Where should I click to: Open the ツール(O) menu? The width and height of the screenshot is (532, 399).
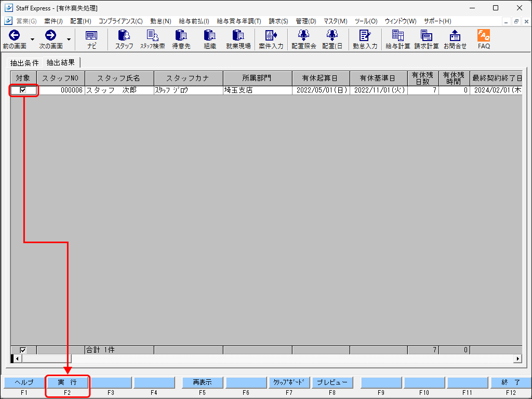point(366,21)
